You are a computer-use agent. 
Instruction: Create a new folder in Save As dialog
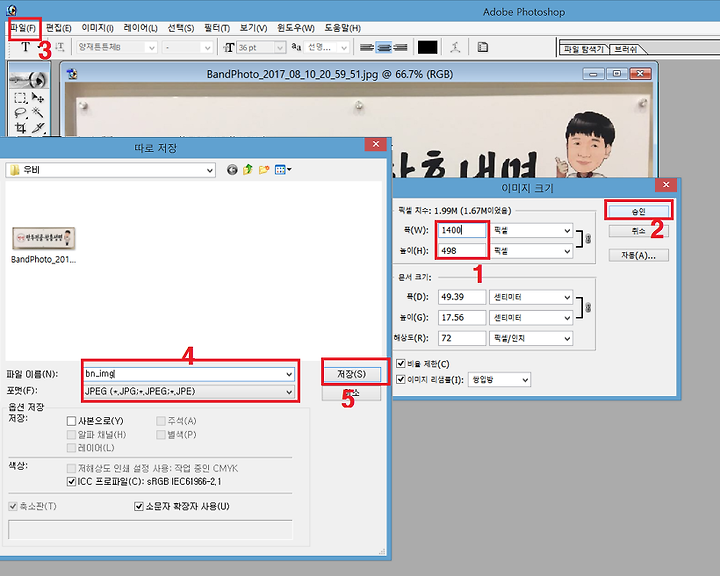click(264, 170)
